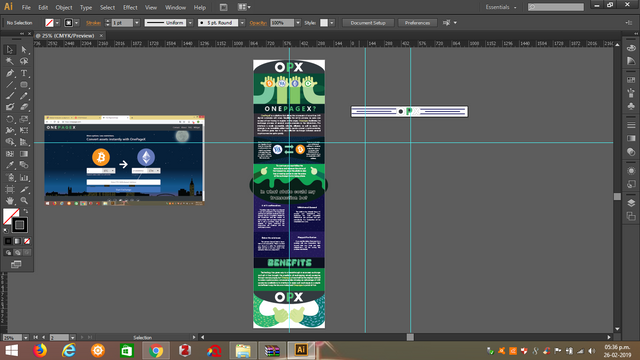Select the Zoom tool
Image resolution: width=640 pixels, height=360 pixels.
click(x=24, y=201)
